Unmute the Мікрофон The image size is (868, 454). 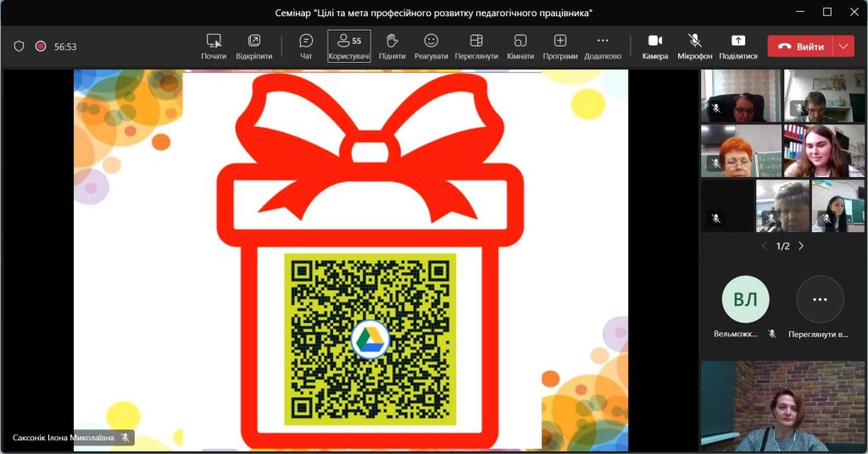click(695, 47)
